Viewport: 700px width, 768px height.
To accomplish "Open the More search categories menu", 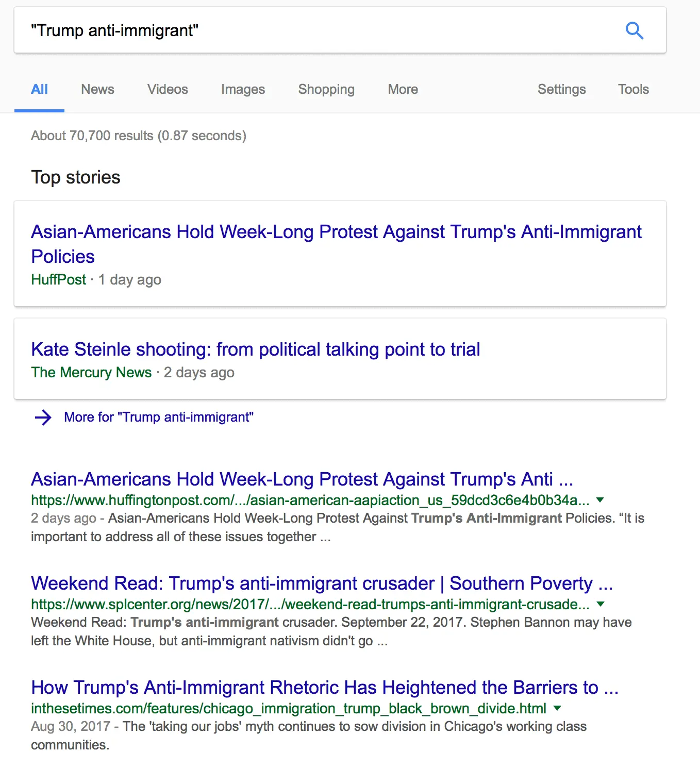I will click(x=402, y=89).
